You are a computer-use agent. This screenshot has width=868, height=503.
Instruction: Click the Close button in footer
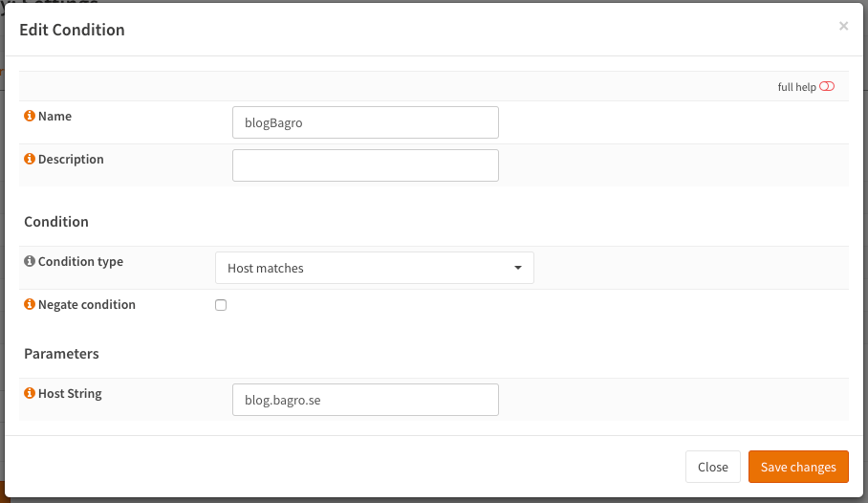pyautogui.click(x=712, y=467)
